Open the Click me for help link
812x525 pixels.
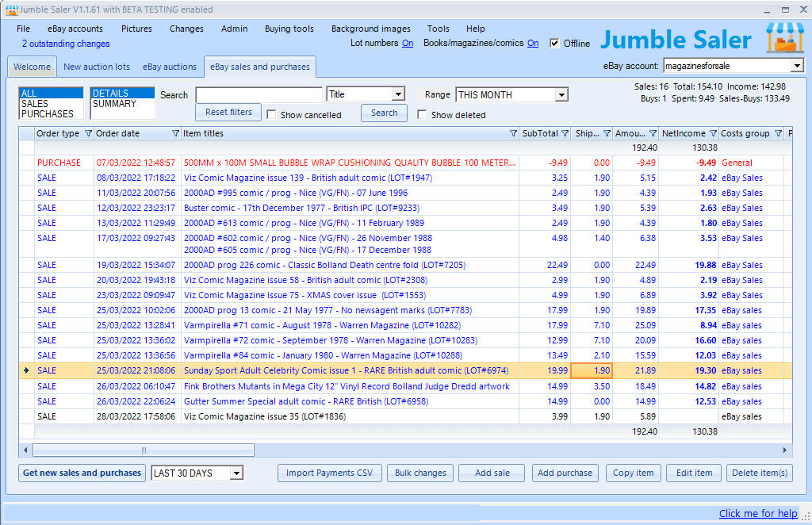tap(758, 514)
